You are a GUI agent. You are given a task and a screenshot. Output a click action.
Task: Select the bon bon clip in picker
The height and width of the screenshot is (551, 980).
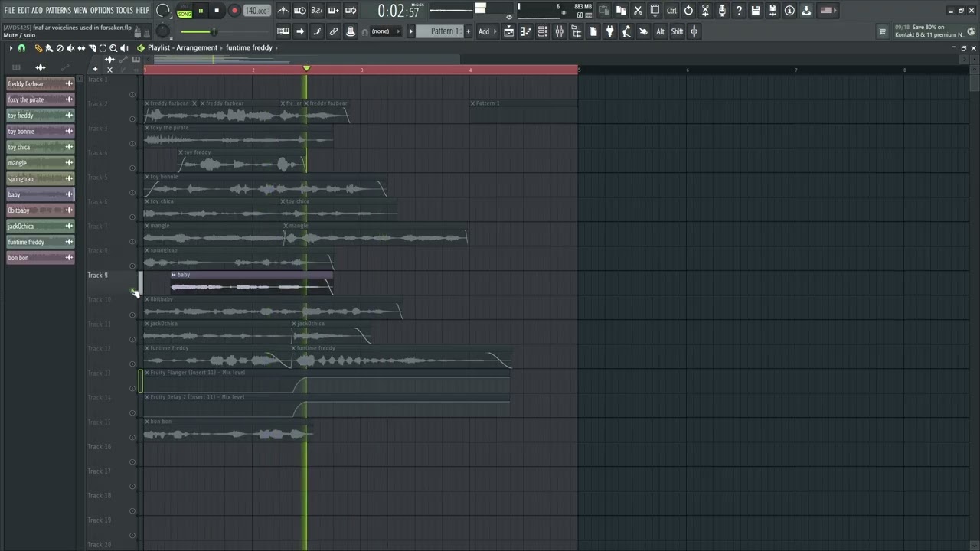(x=41, y=258)
